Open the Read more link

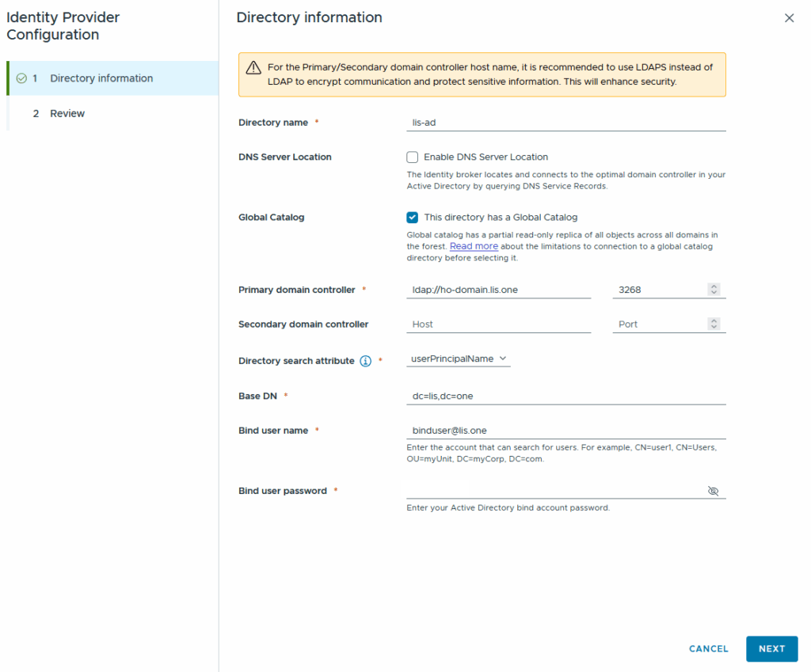pos(474,246)
